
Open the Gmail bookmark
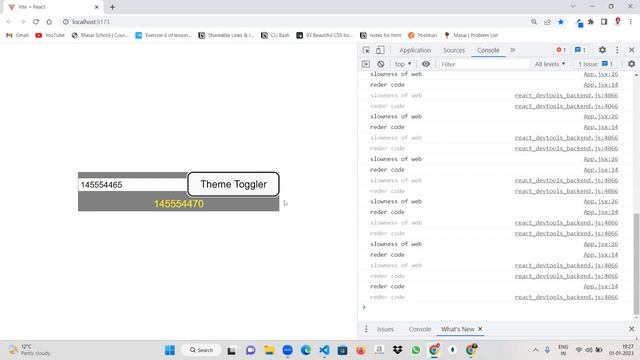tap(18, 36)
